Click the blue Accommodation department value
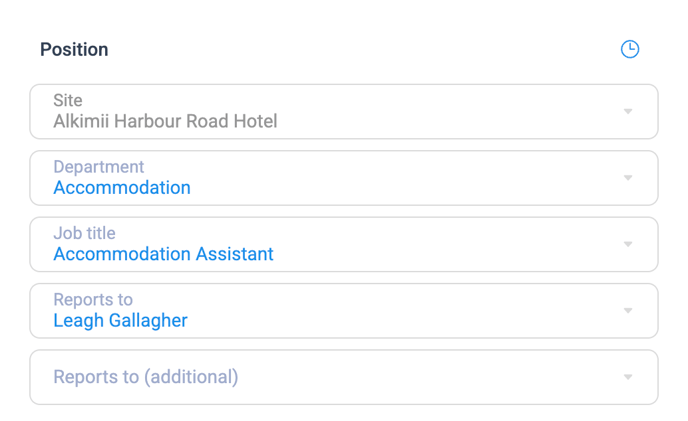The width and height of the screenshot is (688, 421). [122, 188]
